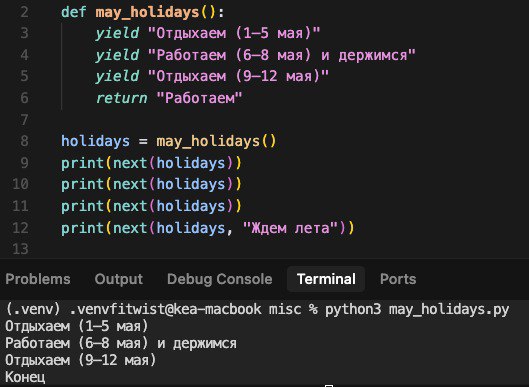Image resolution: width=529 pixels, height=387 pixels.
Task: Place cursor on may_holidays function definition name
Action: pos(147,12)
